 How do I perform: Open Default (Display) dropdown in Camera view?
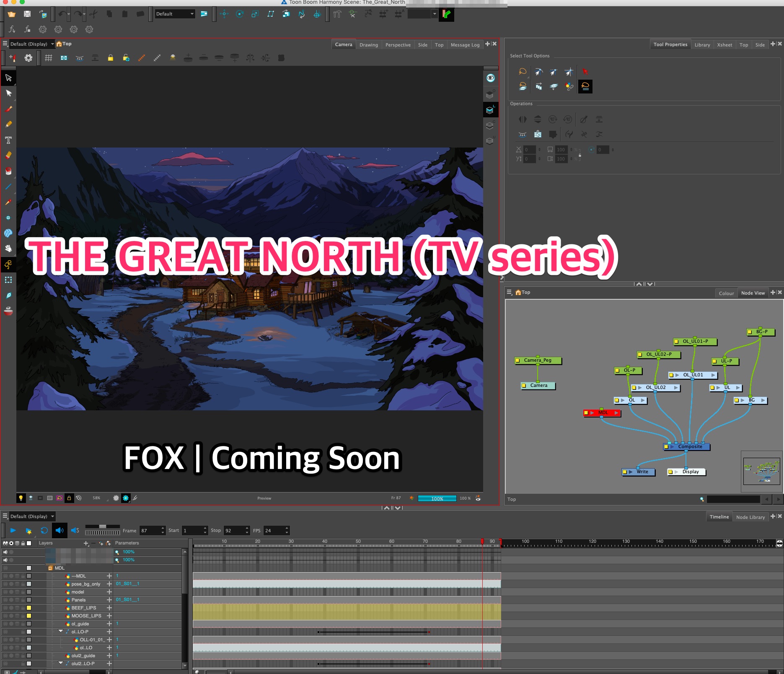coord(32,44)
